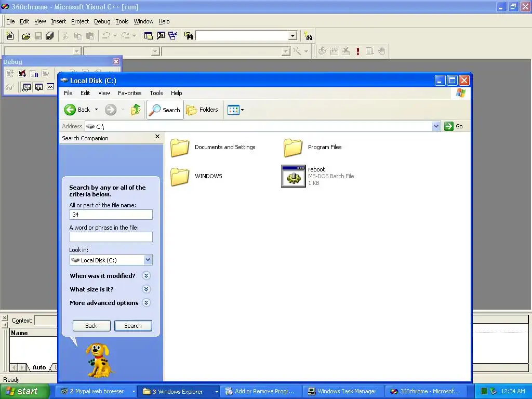Click Break Execution in Debug toolbar

tap(34, 74)
